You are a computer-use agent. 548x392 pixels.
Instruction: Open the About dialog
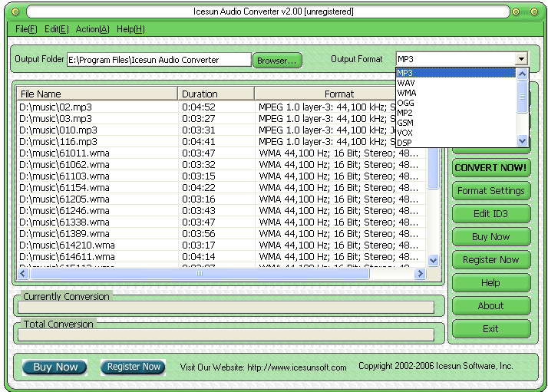tap(491, 306)
